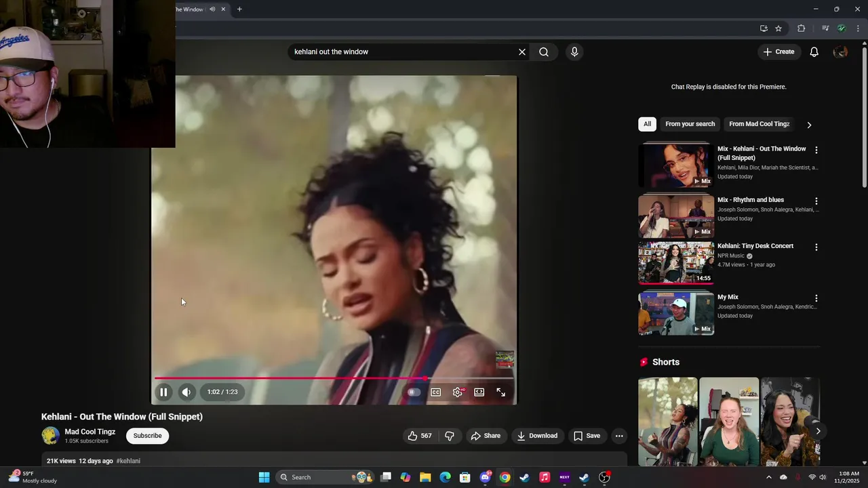Click the taskbar Search box
Viewport: 868px width, 488px height.
tap(323, 477)
